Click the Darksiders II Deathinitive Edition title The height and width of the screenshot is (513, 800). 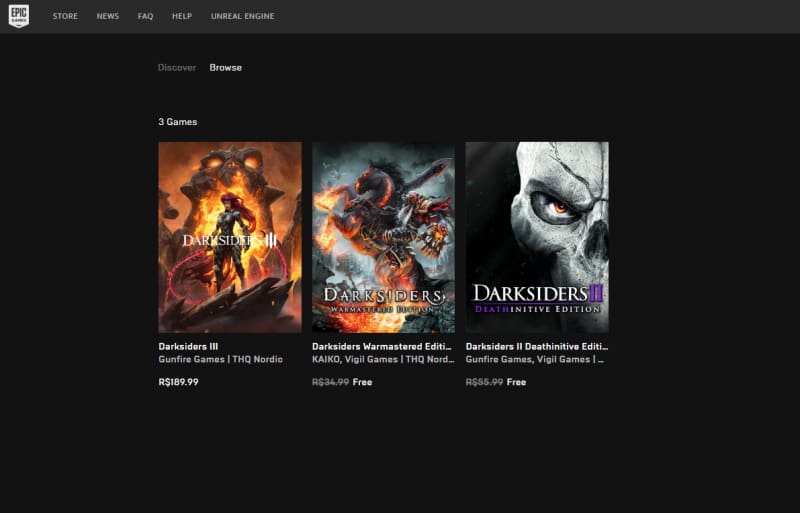(537, 347)
